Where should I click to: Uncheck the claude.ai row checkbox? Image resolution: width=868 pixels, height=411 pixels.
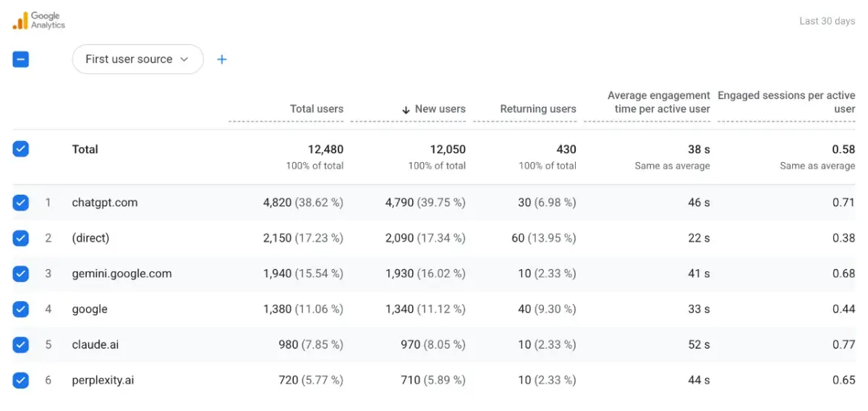pos(21,344)
